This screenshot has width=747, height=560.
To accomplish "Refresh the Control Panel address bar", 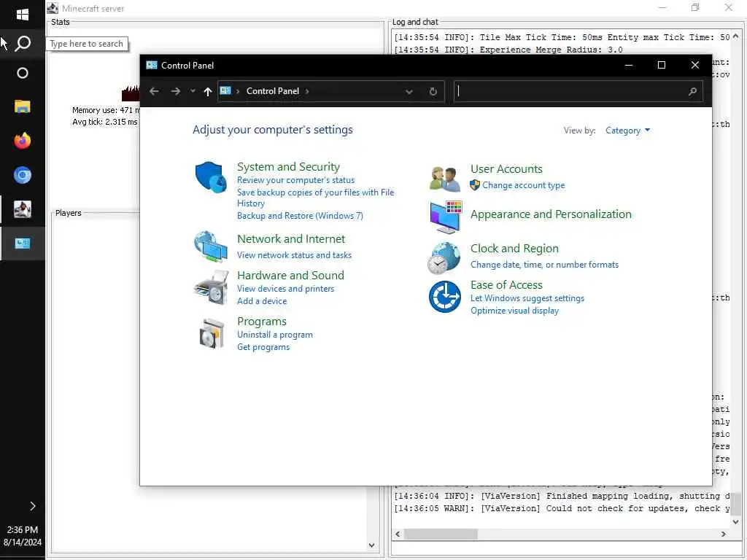I will click(433, 91).
